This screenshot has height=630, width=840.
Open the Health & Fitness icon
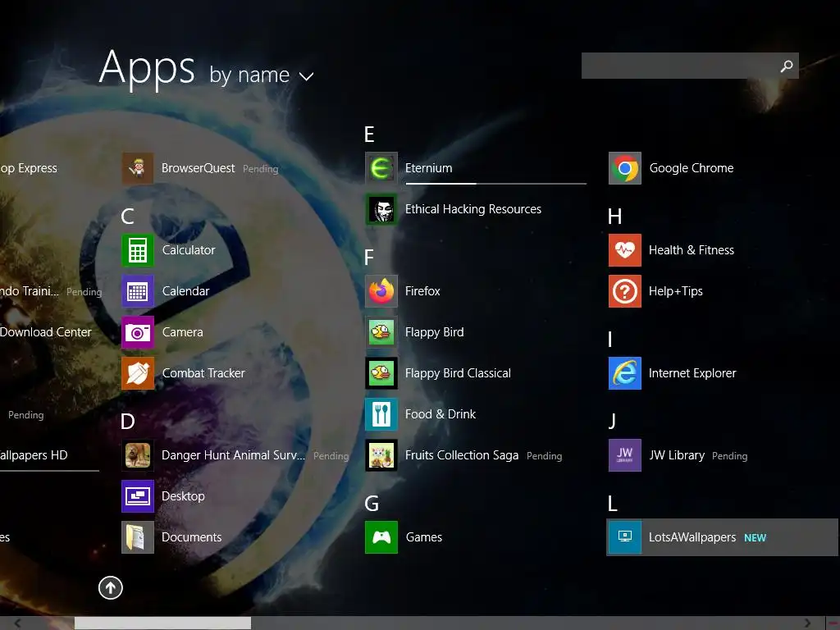click(624, 250)
